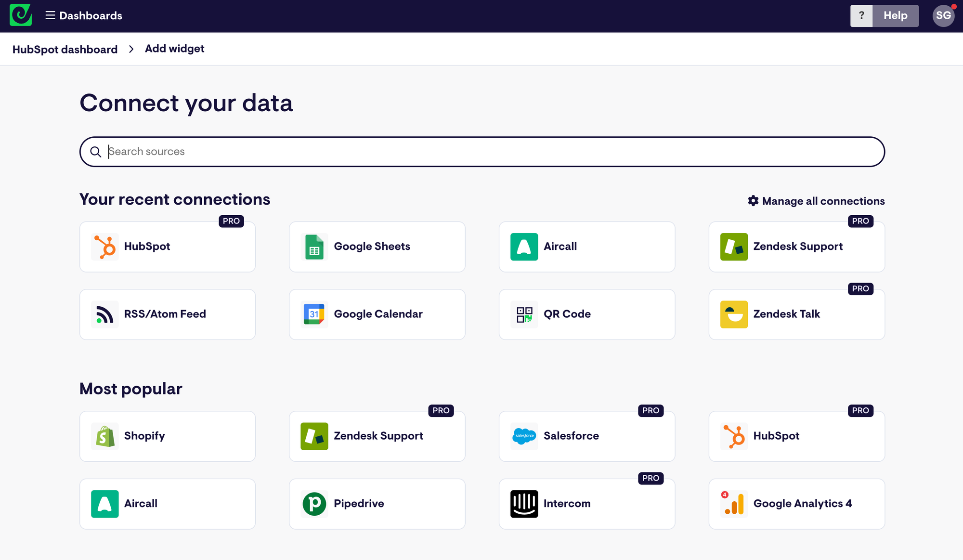This screenshot has width=963, height=560.
Task: Click the magnifying glass search icon
Action: [96, 152]
